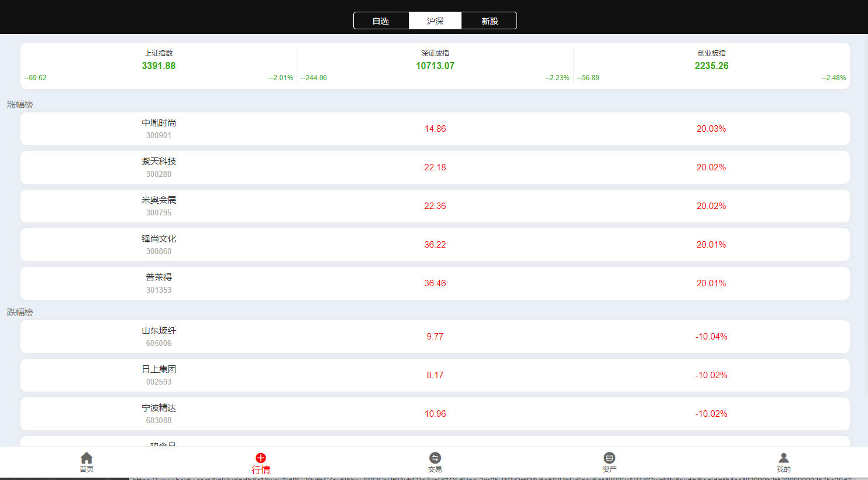Click the 跌幅榜 section heading
This screenshot has height=480, width=868.
click(20, 312)
